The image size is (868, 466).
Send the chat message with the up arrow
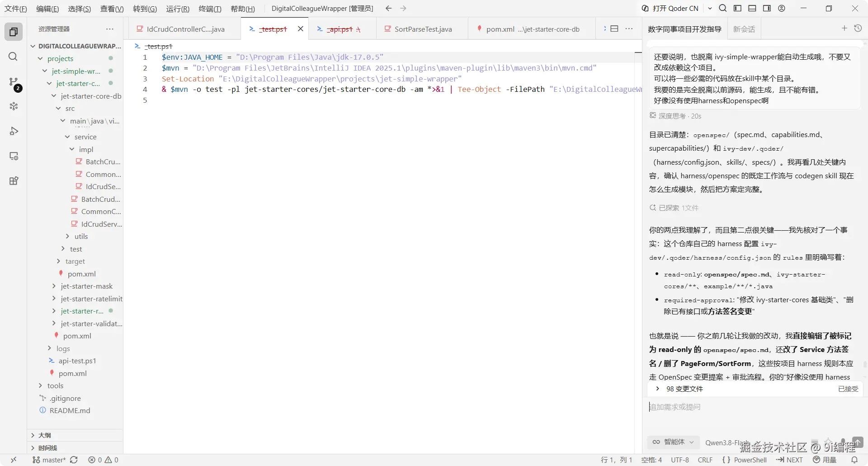click(858, 442)
